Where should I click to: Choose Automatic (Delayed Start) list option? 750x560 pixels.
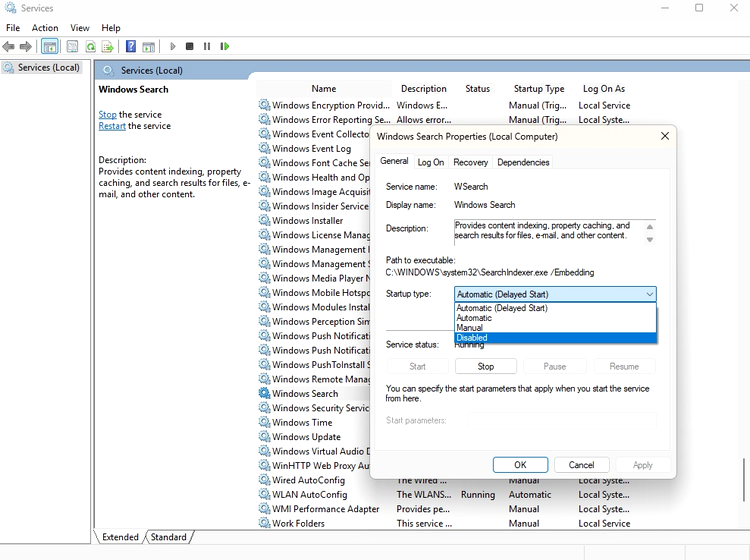[x=555, y=308]
